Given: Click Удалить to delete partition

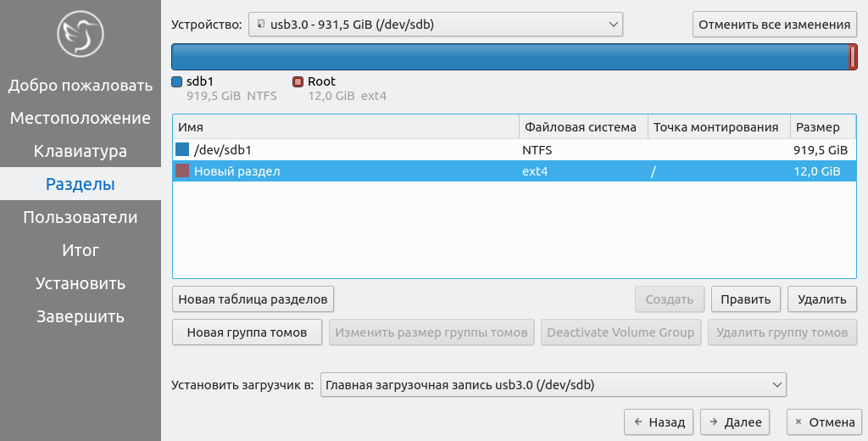Looking at the screenshot, I should (x=822, y=299).
